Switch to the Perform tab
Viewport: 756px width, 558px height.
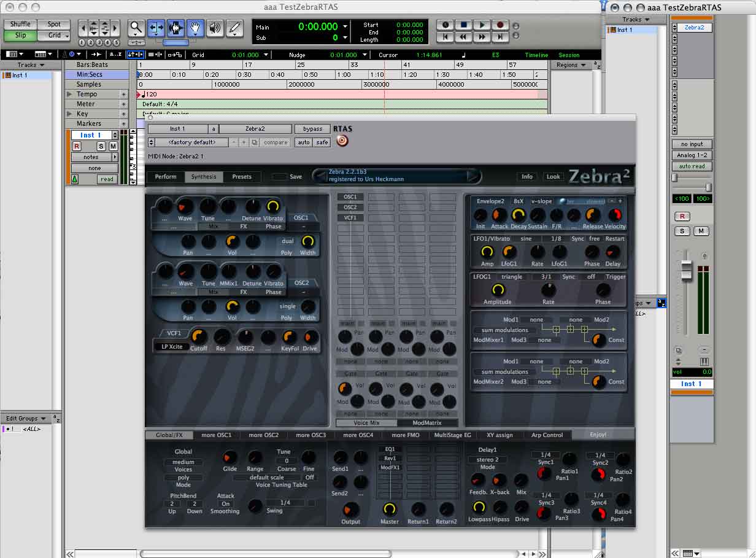click(x=166, y=177)
